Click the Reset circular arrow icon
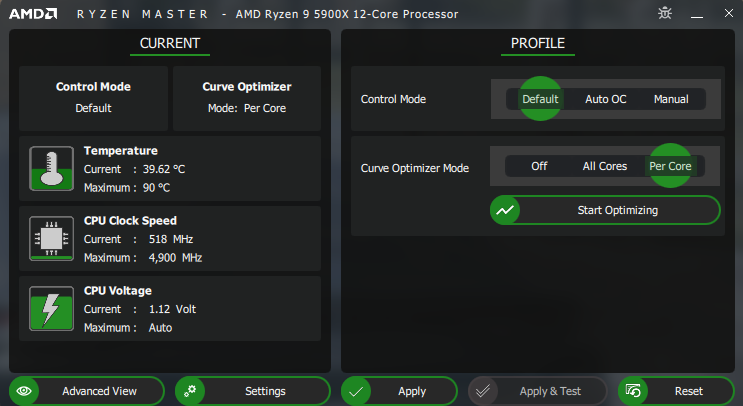Viewport: 743px width, 406px height. 633,391
